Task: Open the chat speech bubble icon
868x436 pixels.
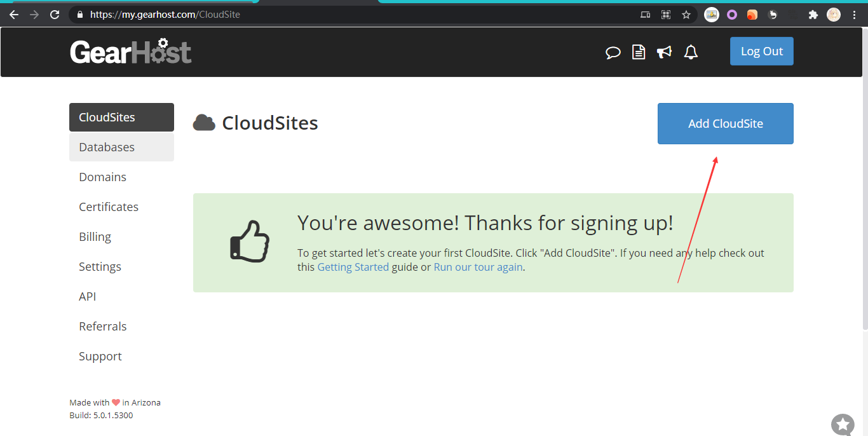Action: tap(613, 52)
